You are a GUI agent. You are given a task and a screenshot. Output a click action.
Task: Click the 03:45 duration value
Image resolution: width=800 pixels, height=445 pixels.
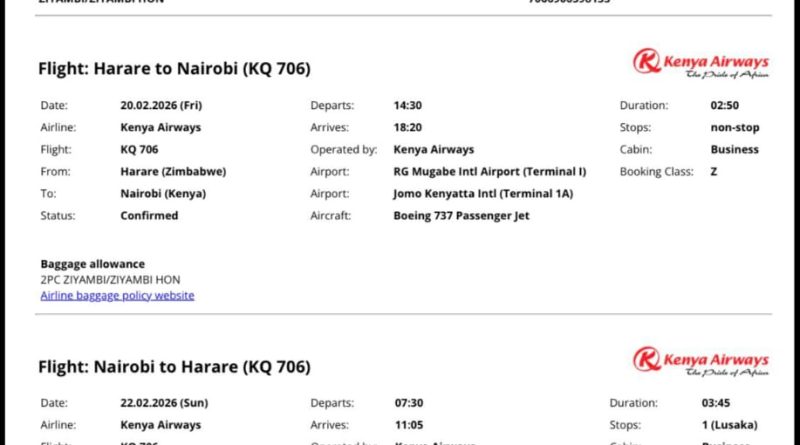click(x=725, y=403)
